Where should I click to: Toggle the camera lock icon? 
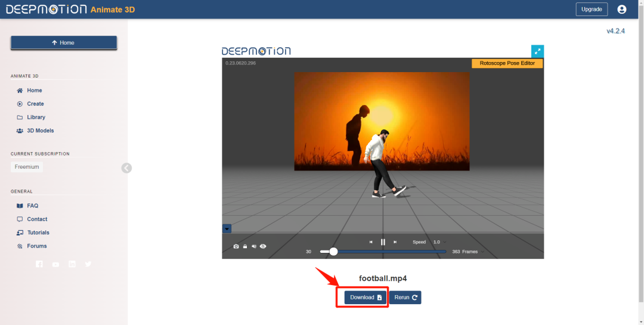[x=245, y=246]
